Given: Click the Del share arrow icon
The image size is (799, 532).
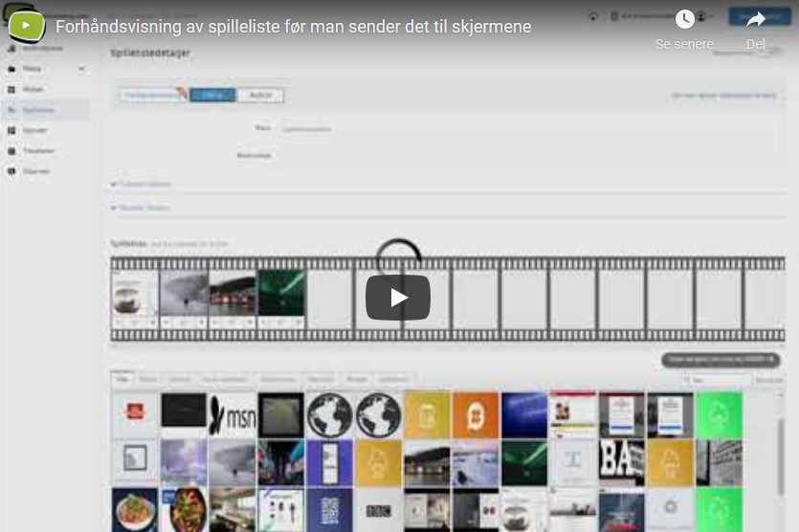Looking at the screenshot, I should 755,20.
